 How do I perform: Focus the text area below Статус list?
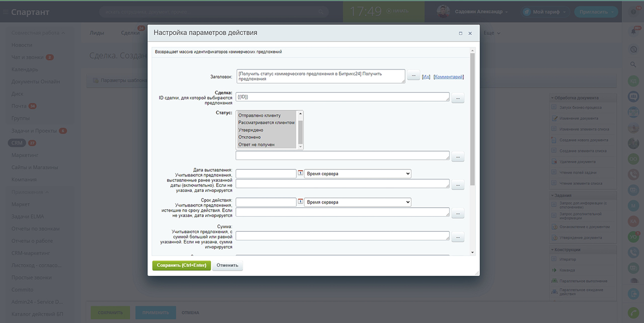[x=343, y=156]
